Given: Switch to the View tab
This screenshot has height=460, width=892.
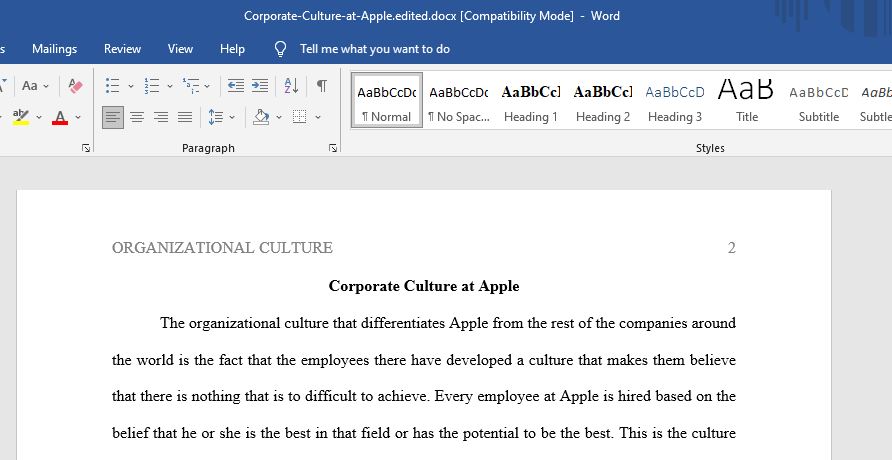Looking at the screenshot, I should (180, 49).
